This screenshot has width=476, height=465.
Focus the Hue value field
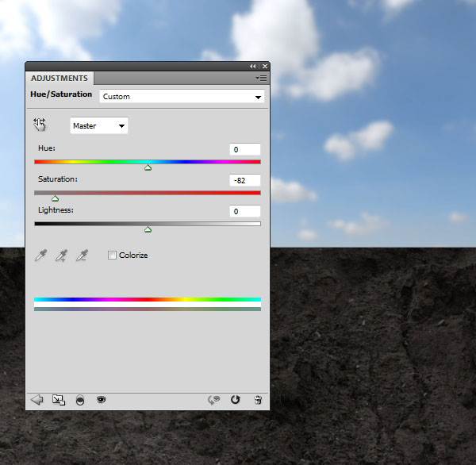245,149
